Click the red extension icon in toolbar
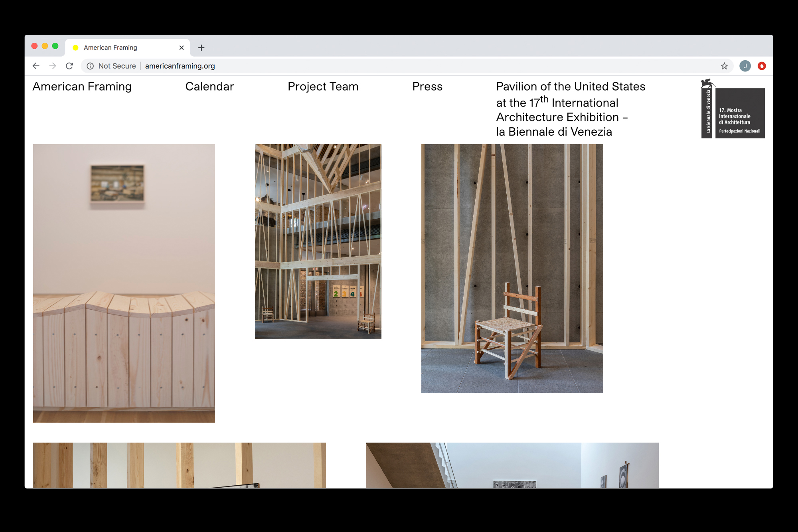 click(x=762, y=66)
